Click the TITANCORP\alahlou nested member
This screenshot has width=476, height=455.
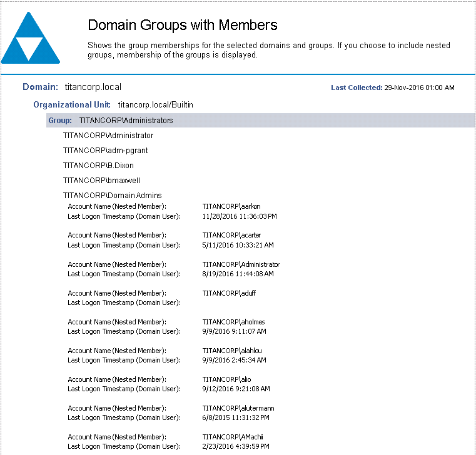tap(229, 351)
